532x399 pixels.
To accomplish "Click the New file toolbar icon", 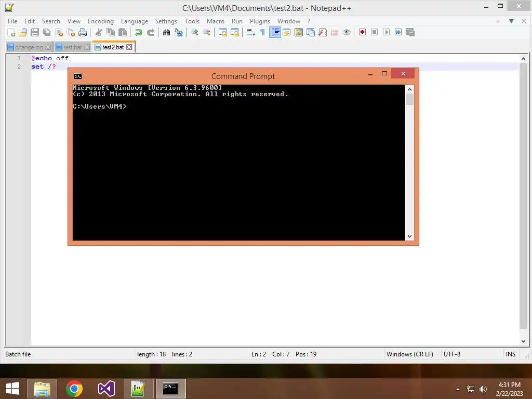I will pyautogui.click(x=11, y=32).
